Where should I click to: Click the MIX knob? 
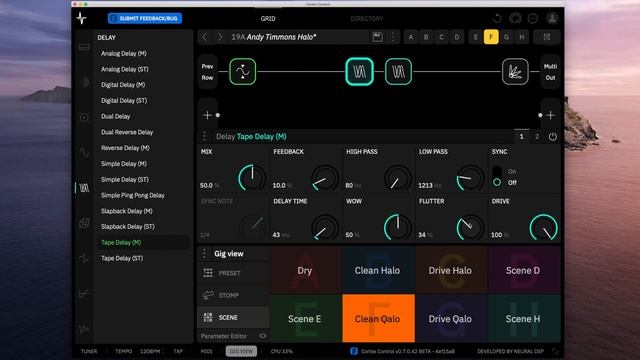pyautogui.click(x=252, y=177)
